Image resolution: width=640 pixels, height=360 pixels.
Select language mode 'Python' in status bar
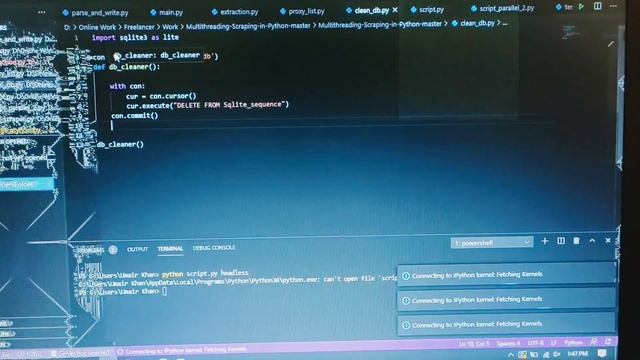[573, 343]
